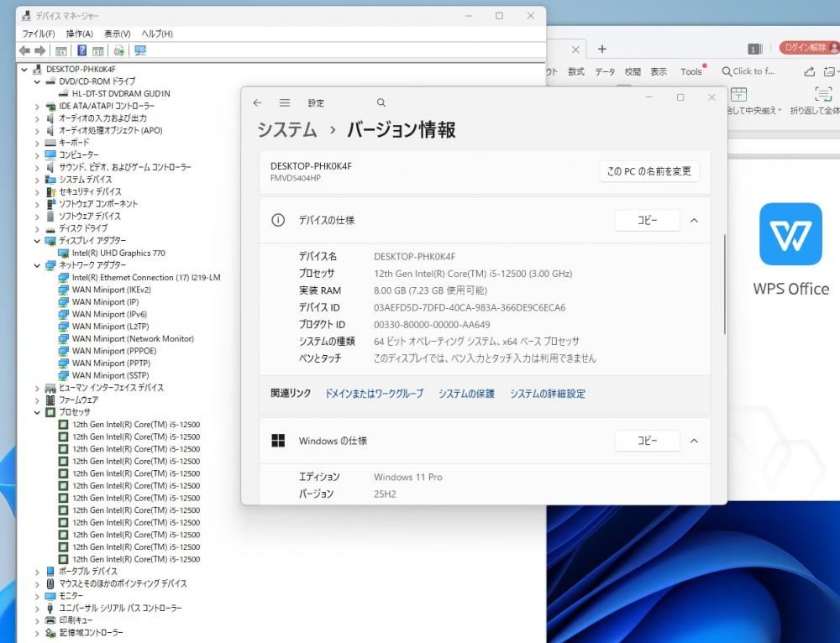Click the Back arrow in Device Manager toolbar
This screenshot has height=643, width=840.
[x=24, y=50]
